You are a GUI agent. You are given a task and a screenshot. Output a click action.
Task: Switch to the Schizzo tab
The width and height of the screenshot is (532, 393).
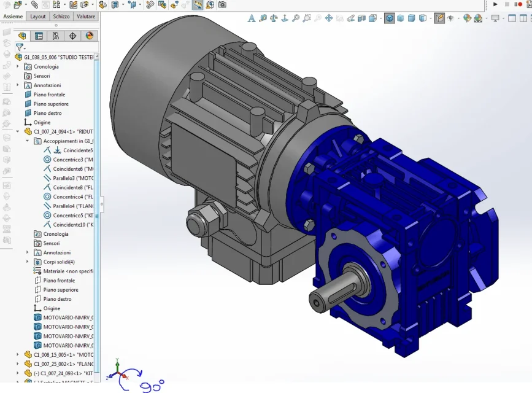coord(61,17)
